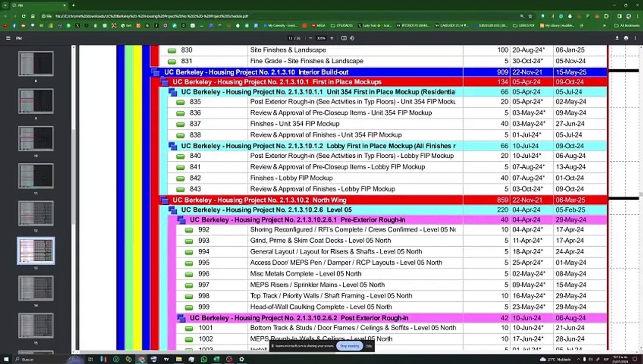Open PDF viewer more actions menu
Viewport: 643px width, 364px height.
[635, 38]
